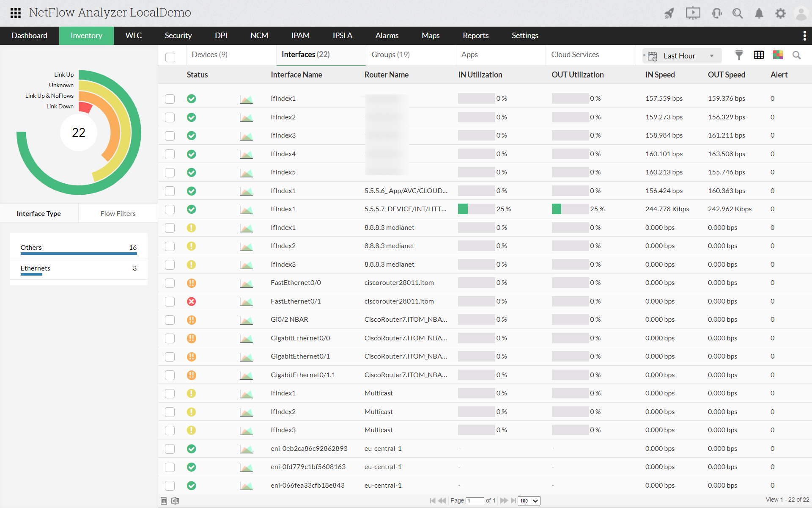Viewport: 812px width, 508px height.
Task: Open vertical three-dot more menu
Action: (804, 36)
